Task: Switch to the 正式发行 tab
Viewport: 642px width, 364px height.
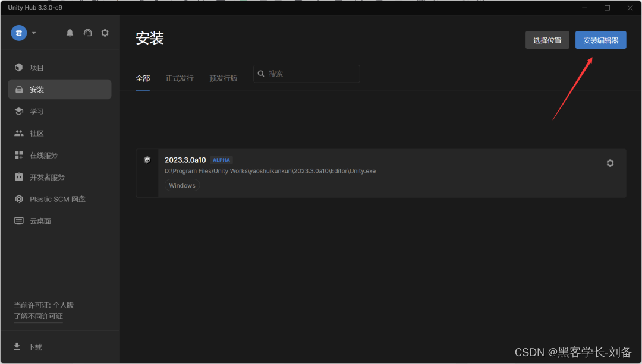Action: click(x=180, y=78)
